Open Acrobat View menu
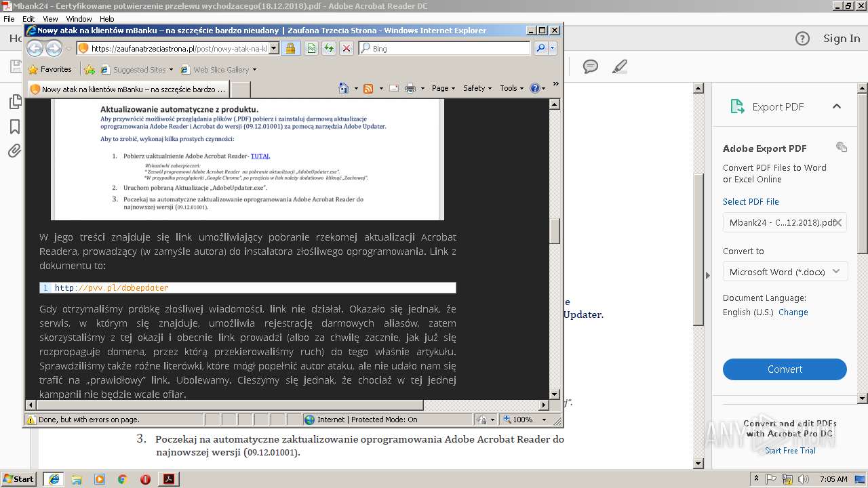This screenshot has height=488, width=868. point(50,19)
